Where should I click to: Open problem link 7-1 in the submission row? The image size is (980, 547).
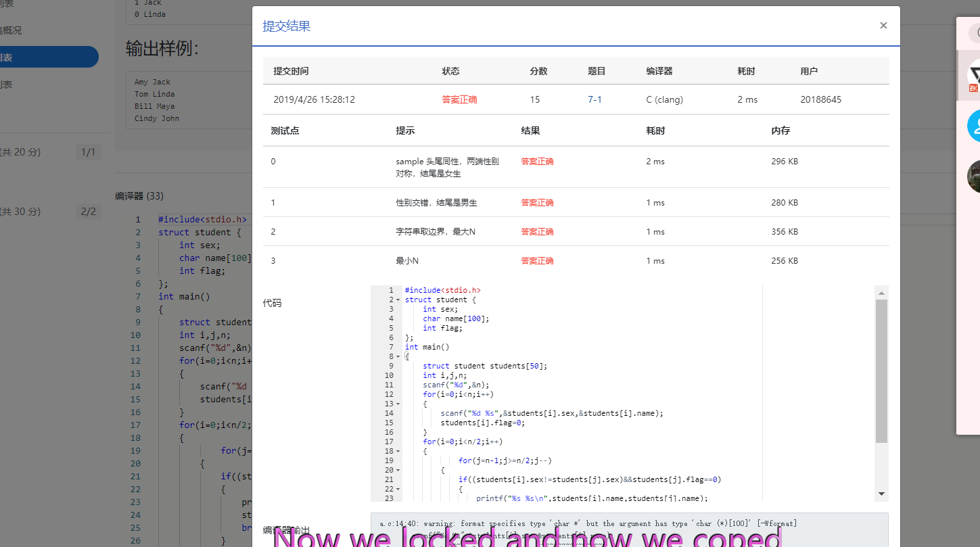(x=594, y=99)
